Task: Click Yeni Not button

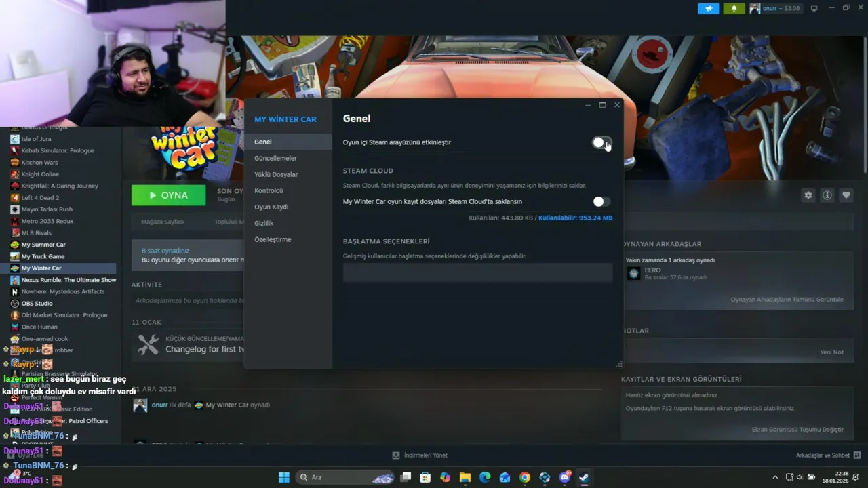Action: 831,352
